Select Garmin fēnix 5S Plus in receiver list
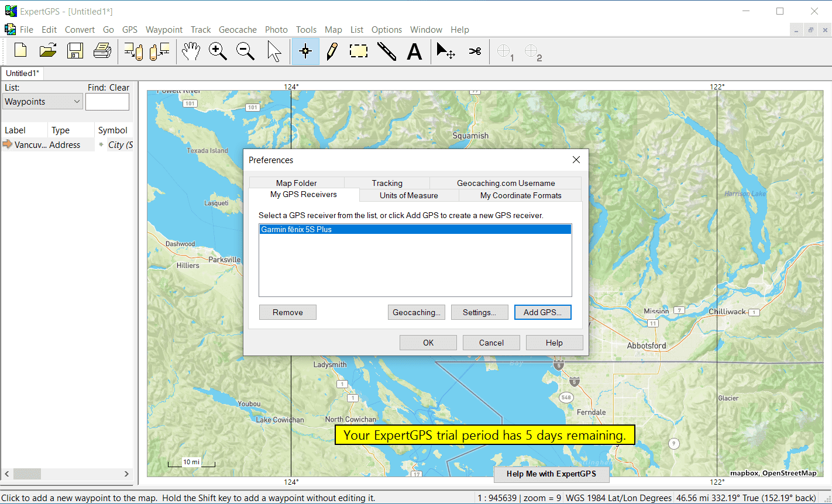 pos(415,230)
